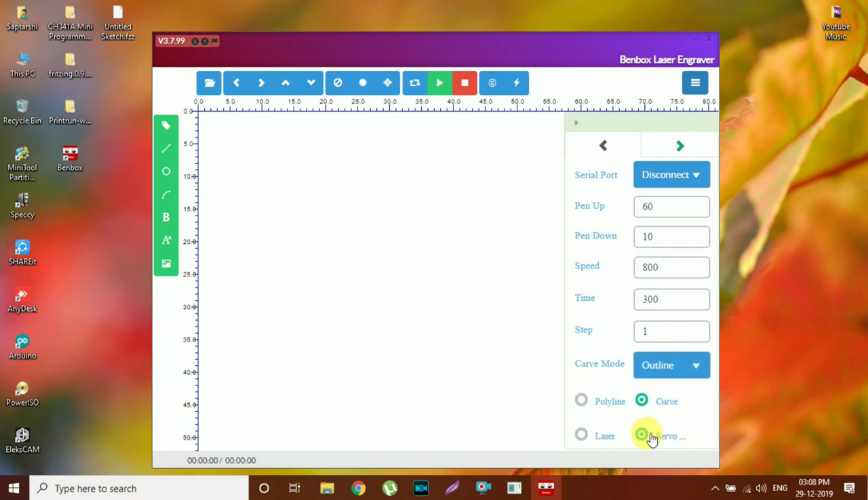Open File Explorer from the taskbar
Image resolution: width=868 pixels, height=500 pixels.
tap(327, 488)
